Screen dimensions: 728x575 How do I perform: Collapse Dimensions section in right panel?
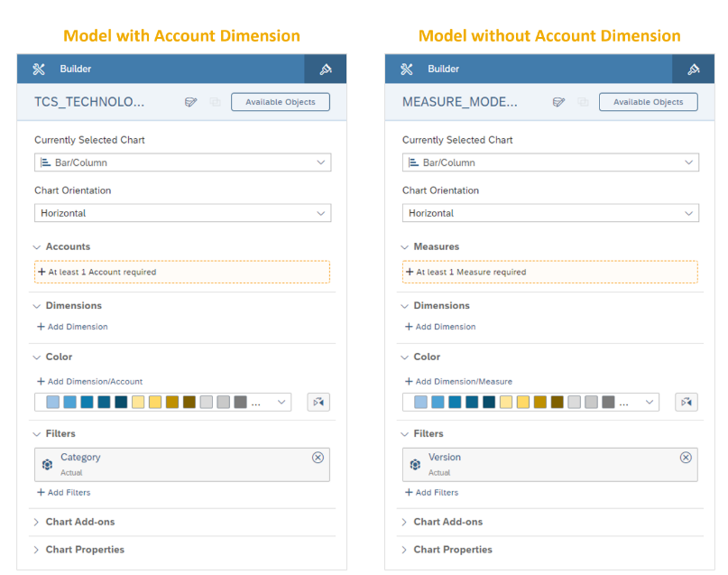point(404,306)
